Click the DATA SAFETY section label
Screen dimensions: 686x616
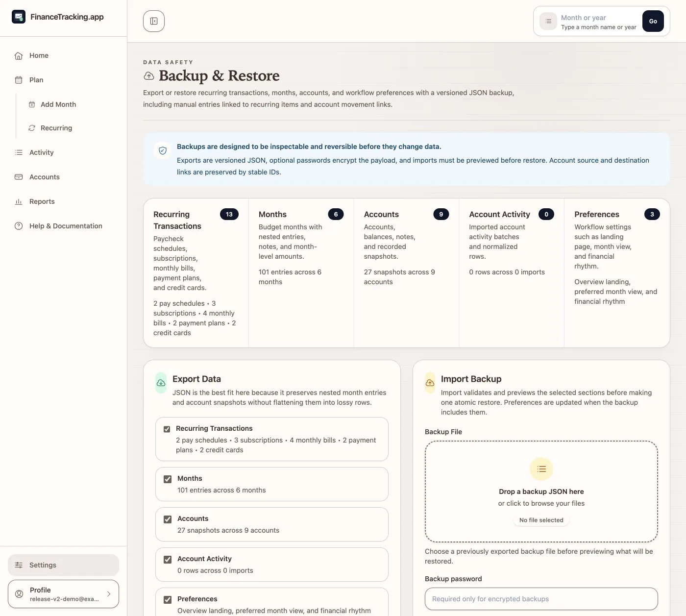[168, 62]
